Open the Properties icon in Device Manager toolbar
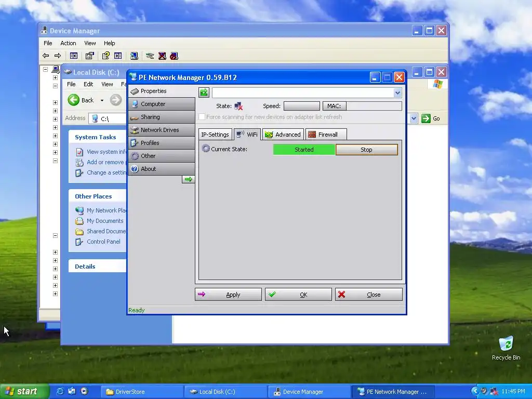The width and height of the screenshot is (532, 399). (89, 56)
